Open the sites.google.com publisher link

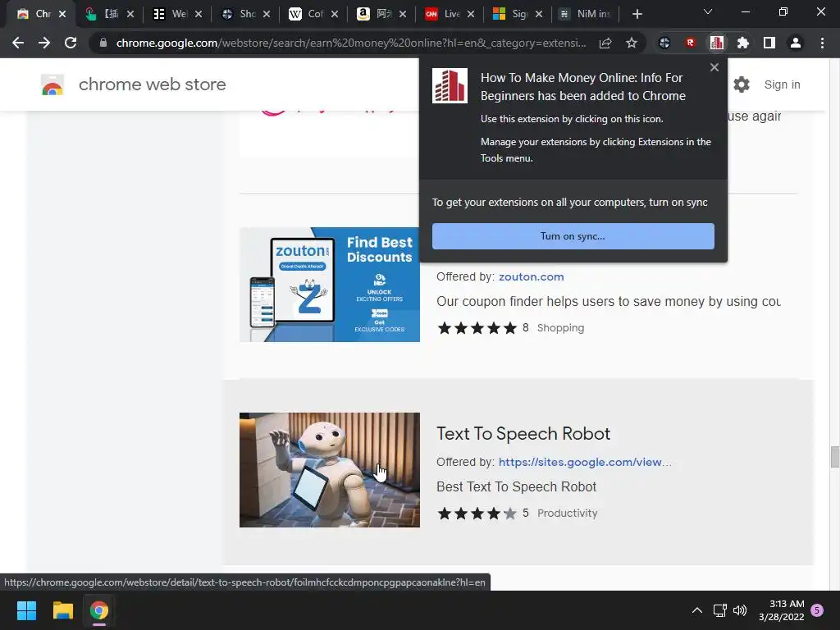point(584,463)
